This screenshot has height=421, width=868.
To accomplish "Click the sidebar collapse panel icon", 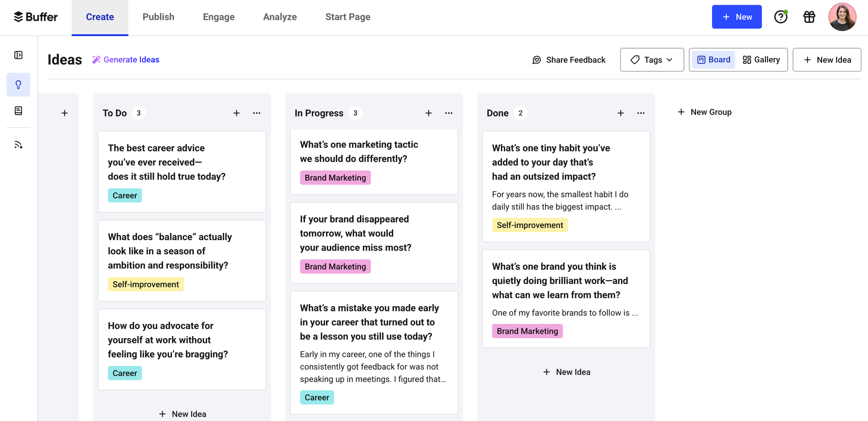I will coord(18,55).
